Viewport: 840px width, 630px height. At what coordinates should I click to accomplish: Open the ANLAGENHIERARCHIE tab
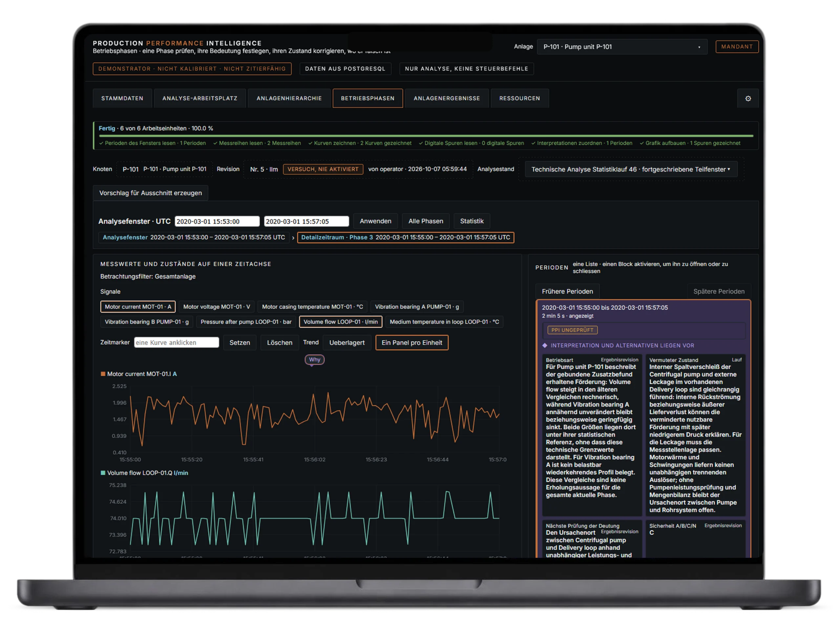(x=289, y=98)
